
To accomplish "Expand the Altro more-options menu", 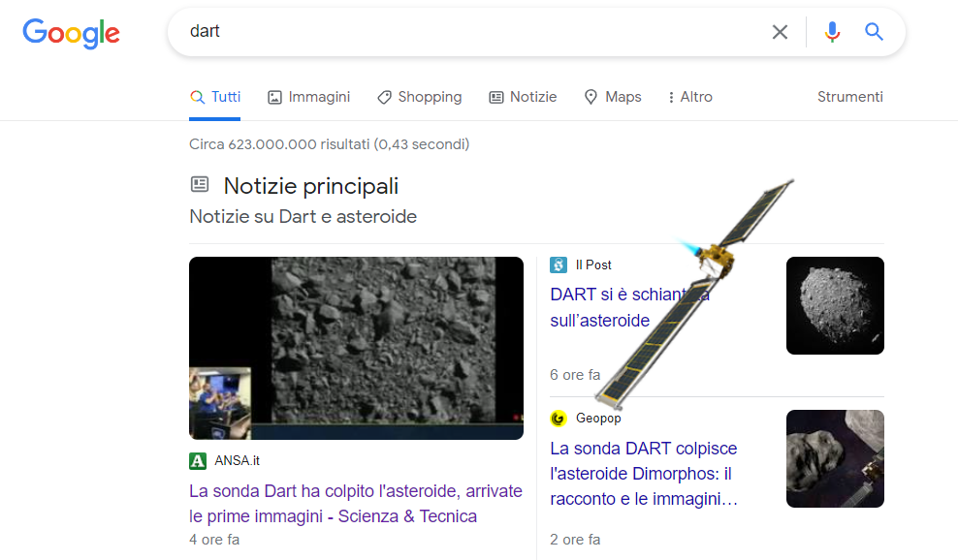I will tap(689, 97).
